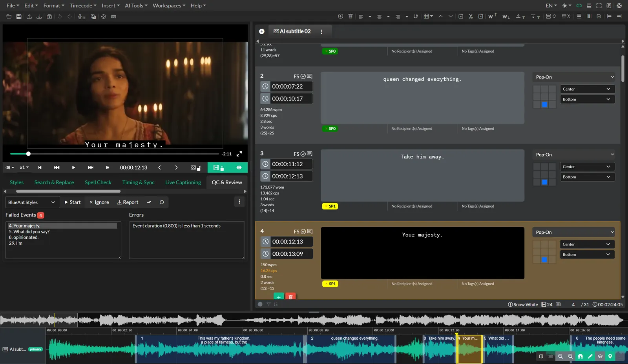The image size is (628, 364).
Task: Click the timeline marker pin icon
Action: pyautogui.click(x=610, y=356)
